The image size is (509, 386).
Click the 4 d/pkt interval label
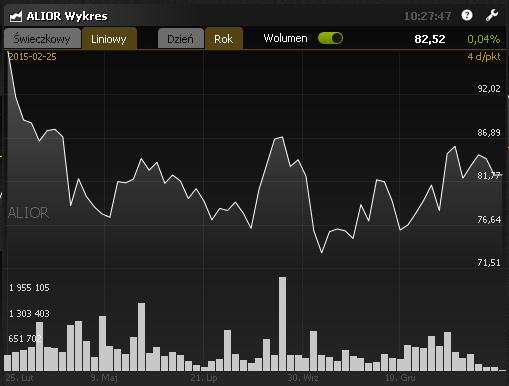[x=484, y=57]
